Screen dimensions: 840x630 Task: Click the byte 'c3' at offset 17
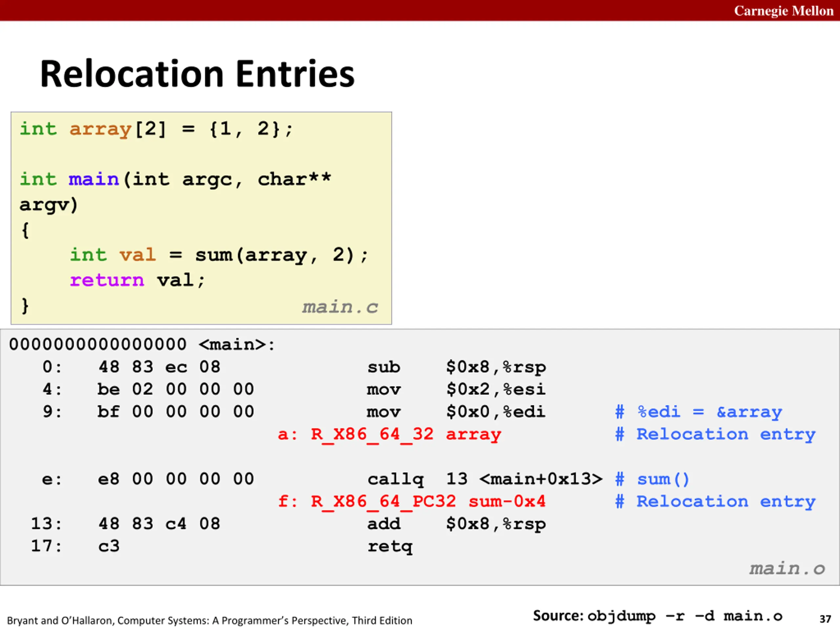click(109, 546)
